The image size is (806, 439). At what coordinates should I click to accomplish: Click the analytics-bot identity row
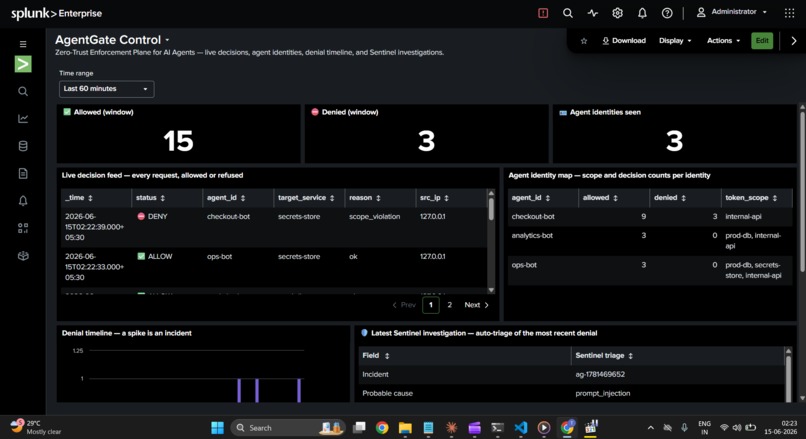(x=650, y=241)
